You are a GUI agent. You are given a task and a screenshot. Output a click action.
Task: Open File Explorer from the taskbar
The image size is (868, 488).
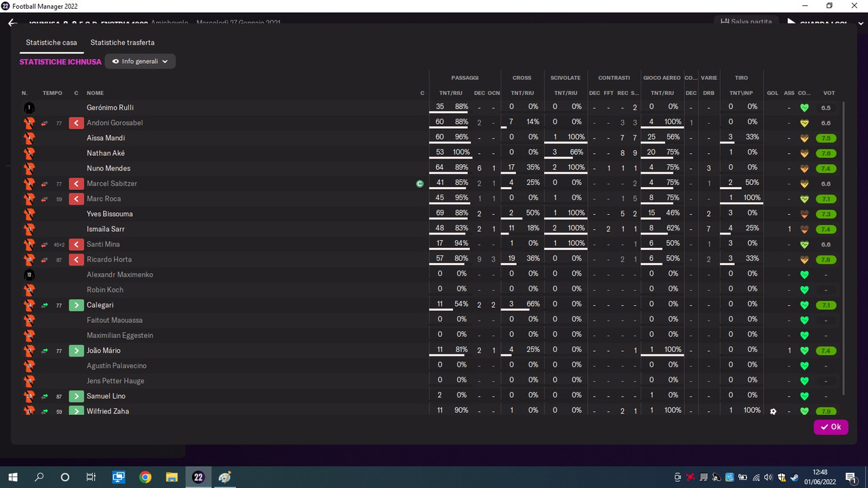[172, 477]
